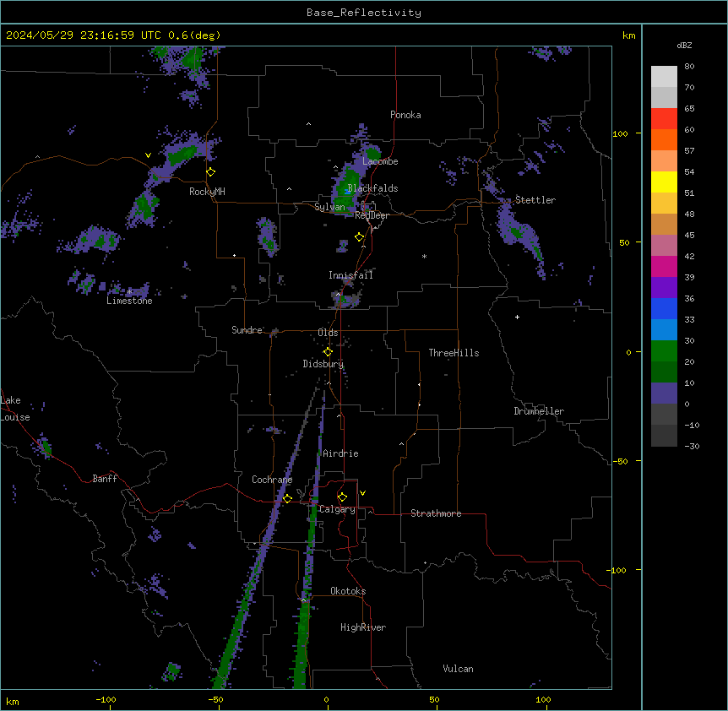
Task: Click the -50 tick on the horizontal axis
Action: pos(215,699)
